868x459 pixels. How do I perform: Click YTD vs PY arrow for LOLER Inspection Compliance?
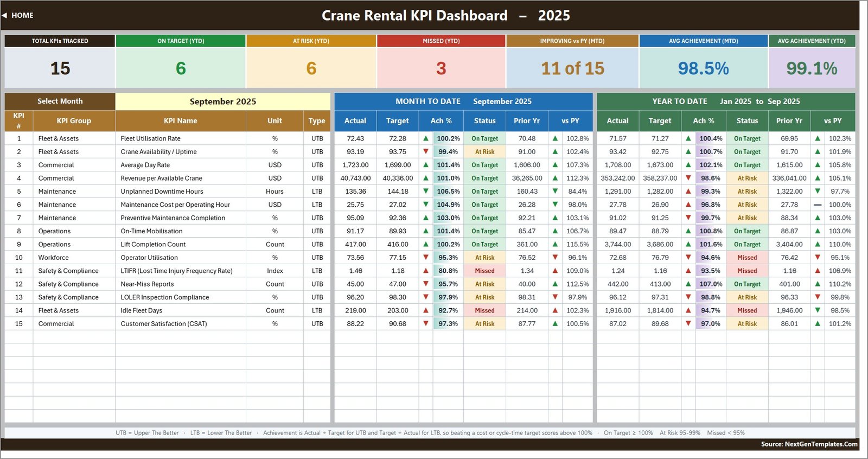(x=818, y=297)
